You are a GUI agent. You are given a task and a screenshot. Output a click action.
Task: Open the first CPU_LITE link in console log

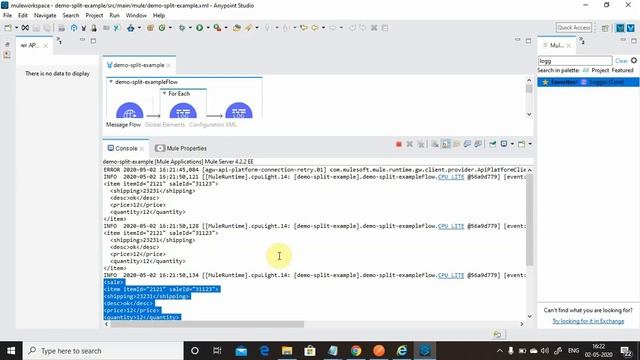click(x=451, y=177)
